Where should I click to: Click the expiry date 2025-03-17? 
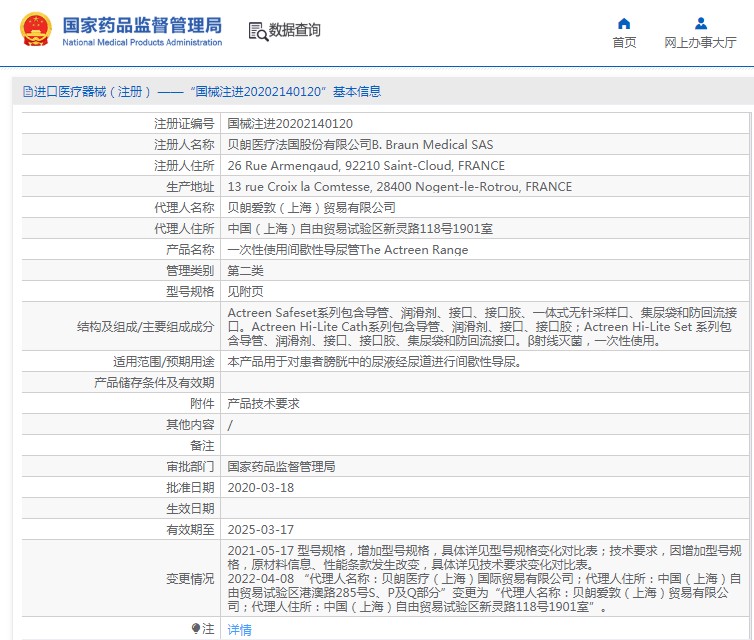click(261, 529)
